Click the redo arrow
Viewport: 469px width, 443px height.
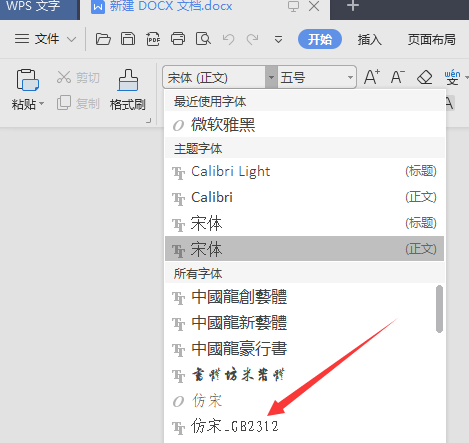click(x=252, y=39)
